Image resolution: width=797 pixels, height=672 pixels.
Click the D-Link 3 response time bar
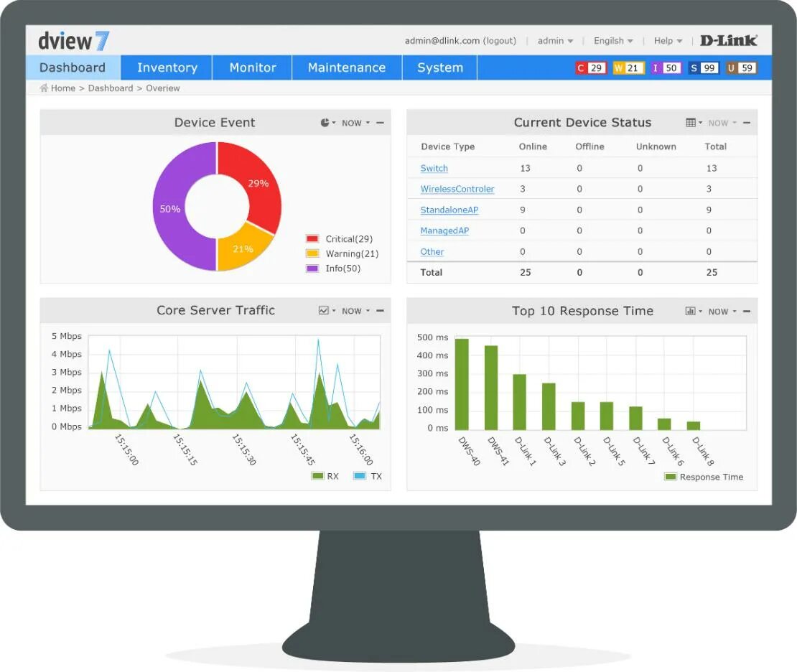click(549, 406)
